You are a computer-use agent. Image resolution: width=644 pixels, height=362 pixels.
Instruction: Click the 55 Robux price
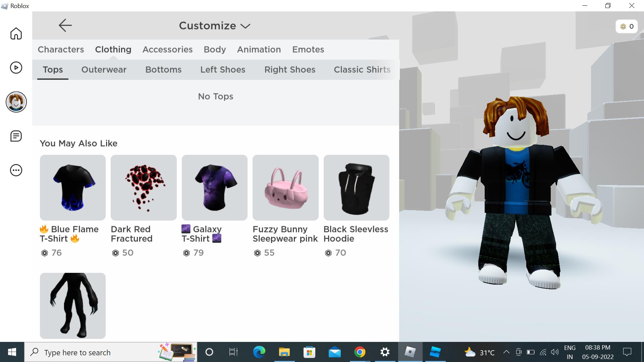264,253
